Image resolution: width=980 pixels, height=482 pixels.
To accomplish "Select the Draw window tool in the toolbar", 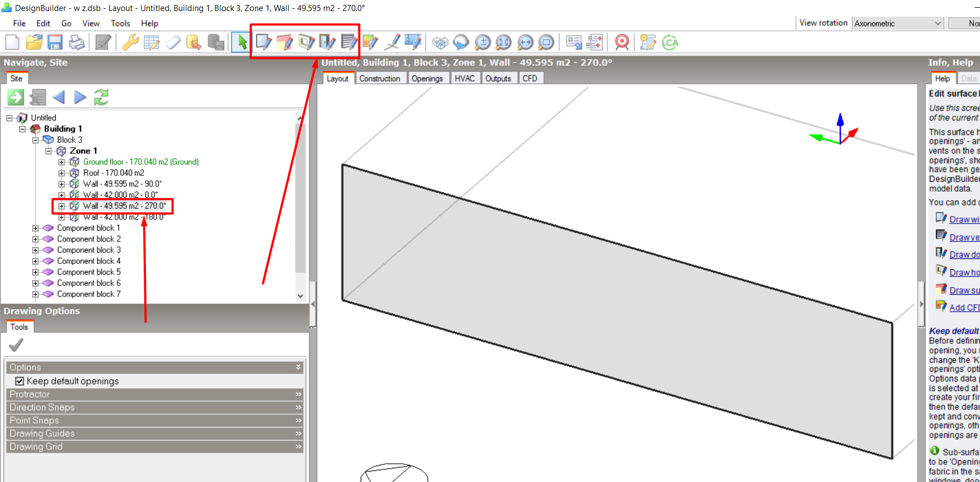I will point(263,42).
